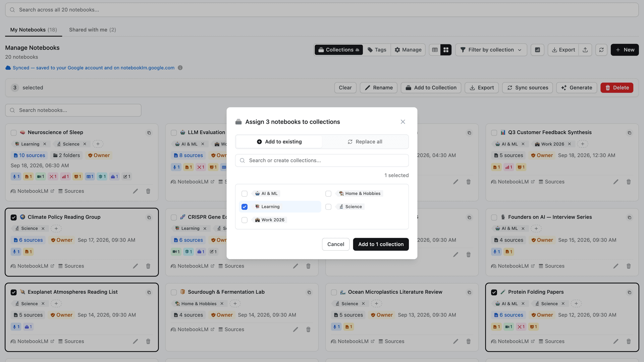Copy the Neuroscience of Sleep notebook

[x=149, y=133]
